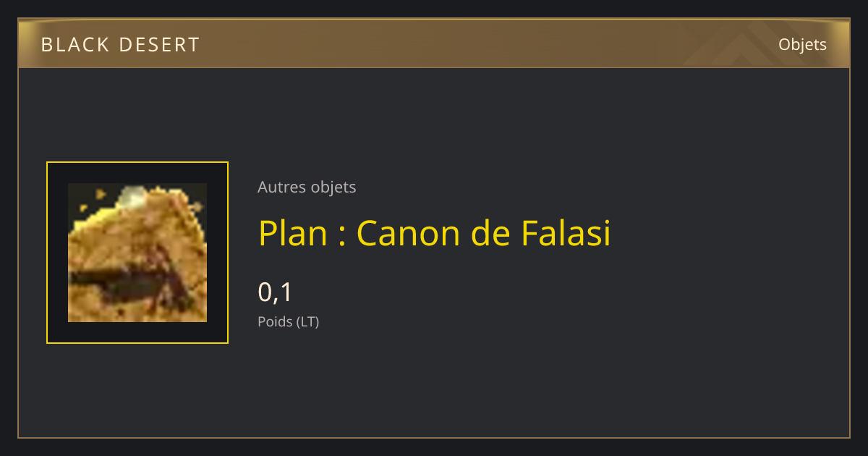Click the word BLACK in the header
The image size is (868, 456).
[x=74, y=45]
